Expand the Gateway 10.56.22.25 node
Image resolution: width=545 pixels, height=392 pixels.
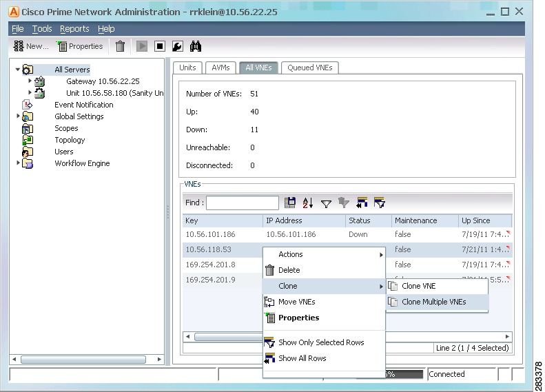(30, 81)
